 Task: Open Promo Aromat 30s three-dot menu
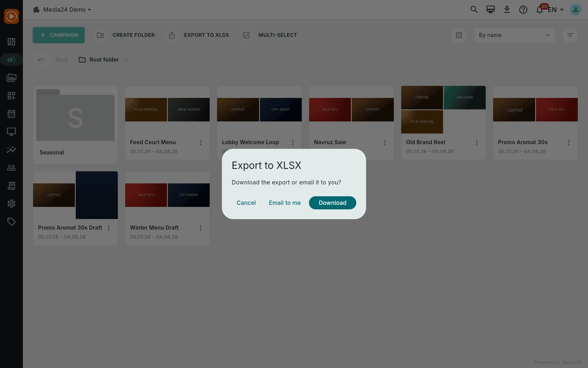coord(569,142)
